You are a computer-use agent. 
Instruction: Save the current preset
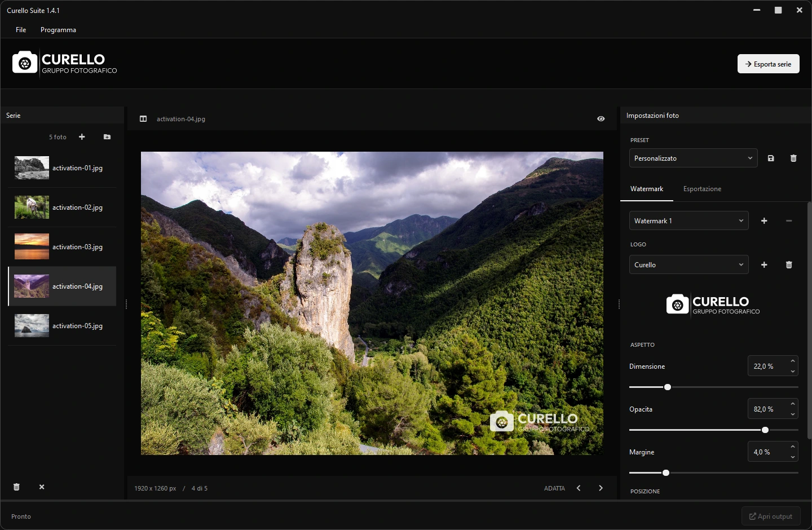coord(771,158)
